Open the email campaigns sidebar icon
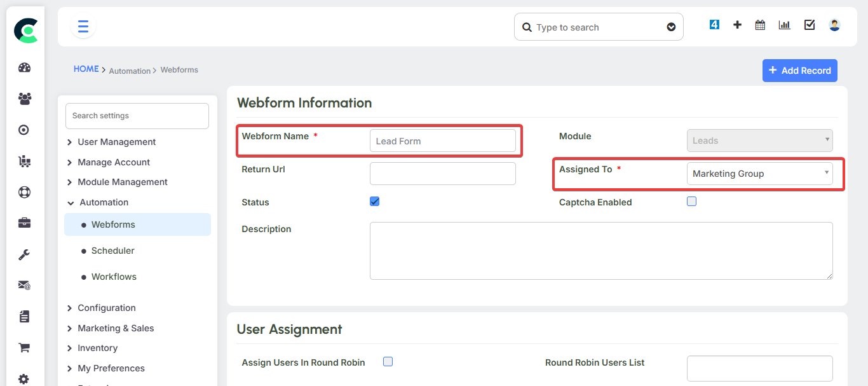 [x=24, y=285]
